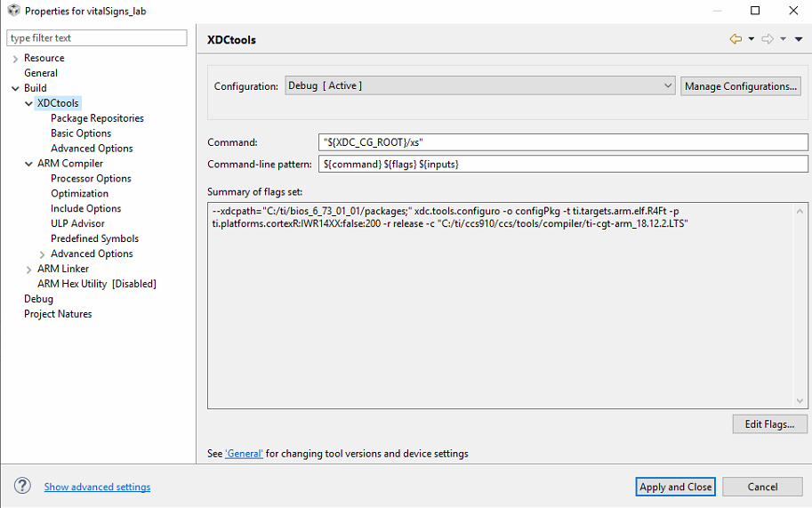Click the forward navigation arrow icon

pos(768,39)
